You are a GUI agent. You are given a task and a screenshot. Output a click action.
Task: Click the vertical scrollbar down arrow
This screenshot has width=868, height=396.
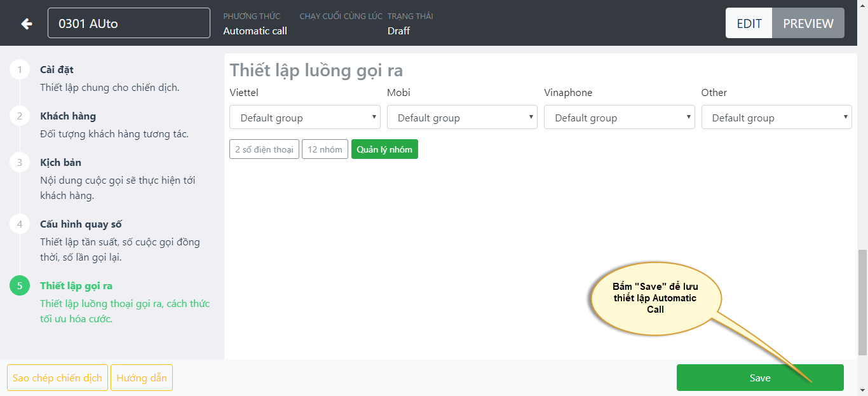[x=862, y=390]
